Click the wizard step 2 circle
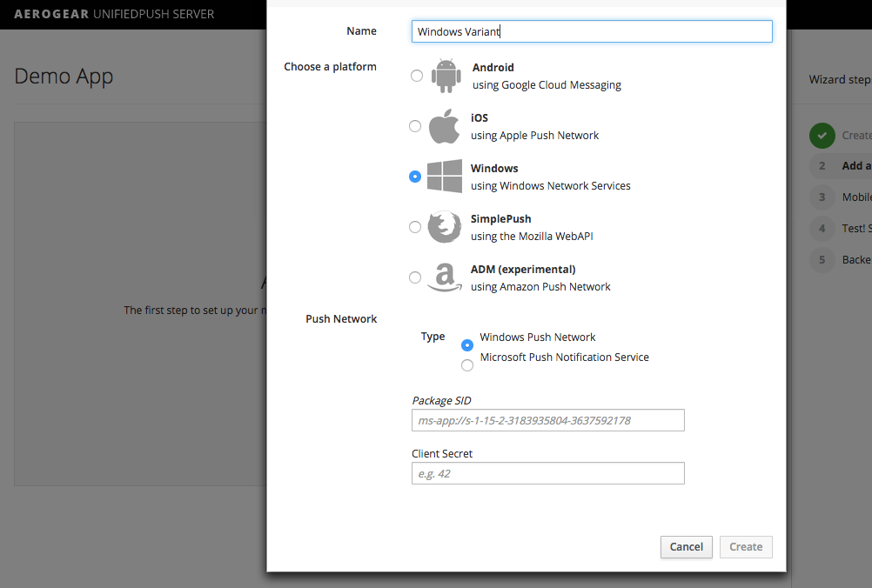 (822, 166)
